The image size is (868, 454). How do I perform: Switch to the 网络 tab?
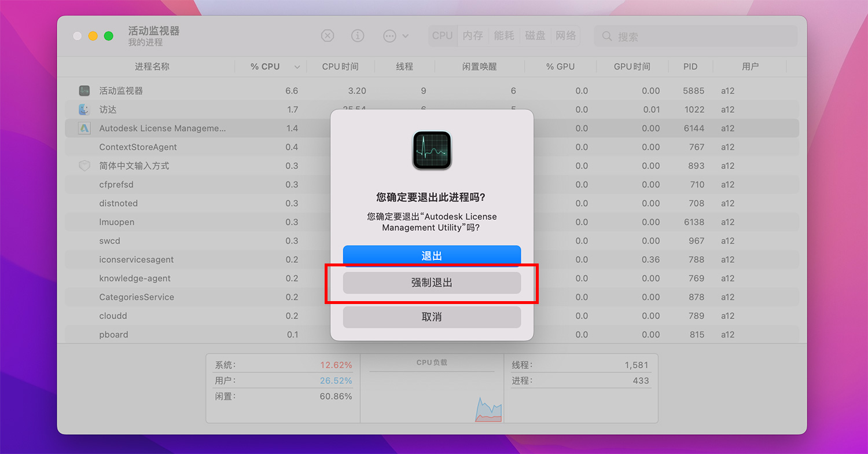(x=565, y=36)
